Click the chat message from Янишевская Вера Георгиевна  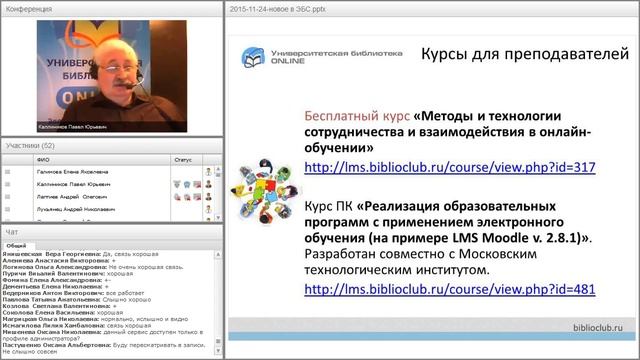(80, 254)
